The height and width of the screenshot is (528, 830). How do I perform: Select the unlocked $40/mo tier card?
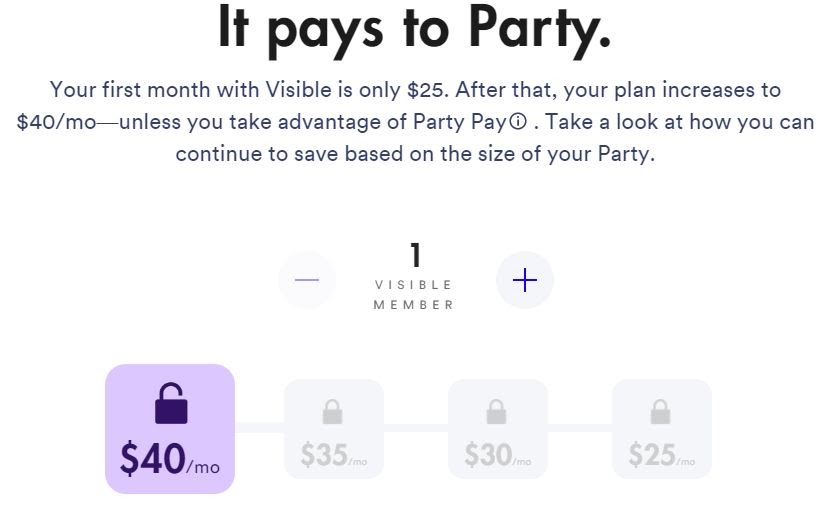170,429
